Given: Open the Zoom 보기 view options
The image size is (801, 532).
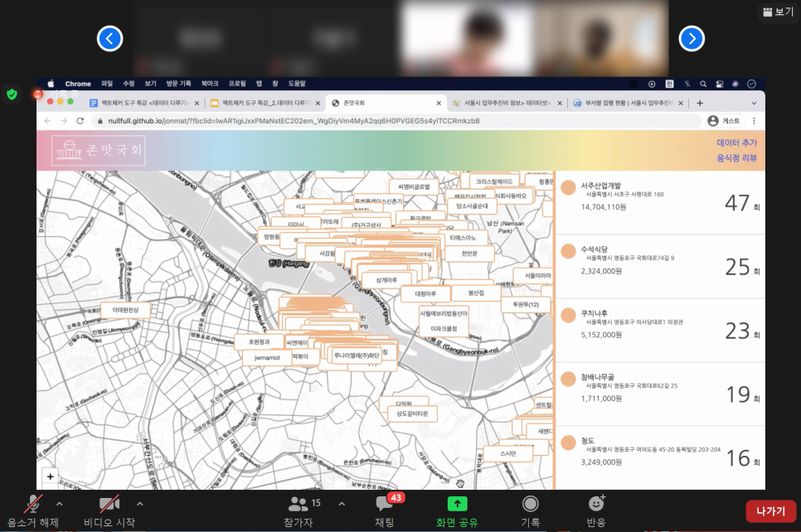Looking at the screenshot, I should point(778,12).
